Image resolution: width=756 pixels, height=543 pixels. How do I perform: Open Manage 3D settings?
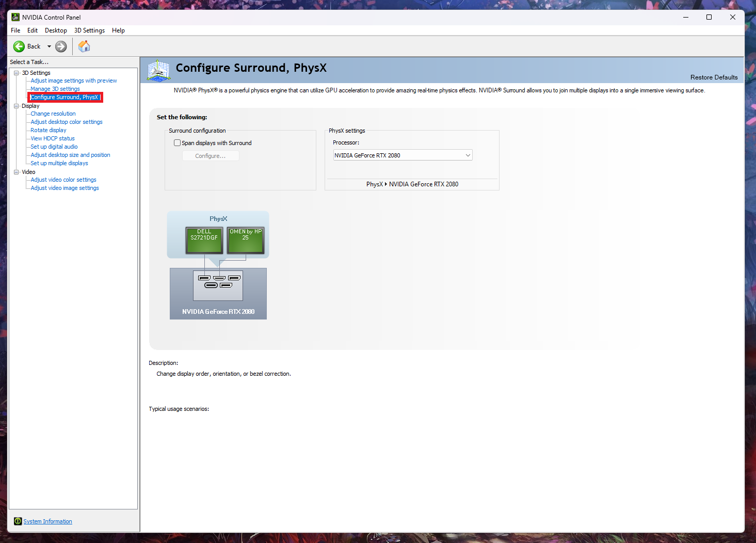click(55, 89)
